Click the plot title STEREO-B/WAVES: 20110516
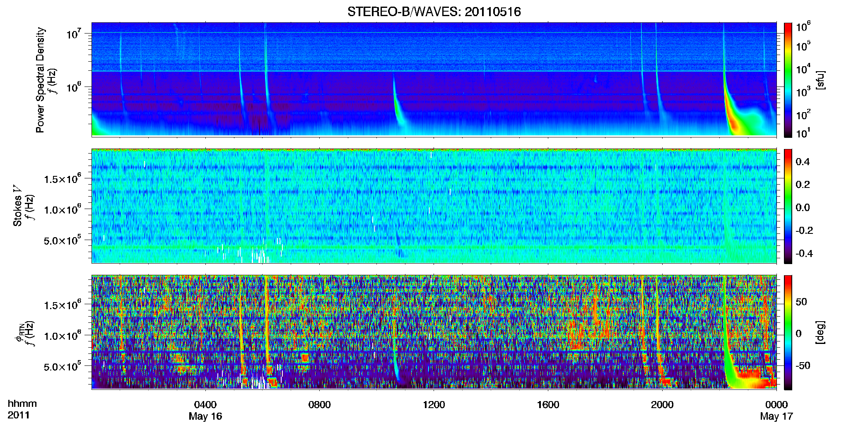Screen dimensions: 868x447 click(x=434, y=12)
